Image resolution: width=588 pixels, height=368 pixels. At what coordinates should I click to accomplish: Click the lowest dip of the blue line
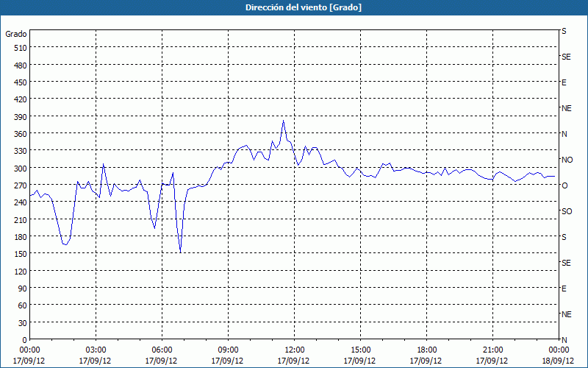180,252
